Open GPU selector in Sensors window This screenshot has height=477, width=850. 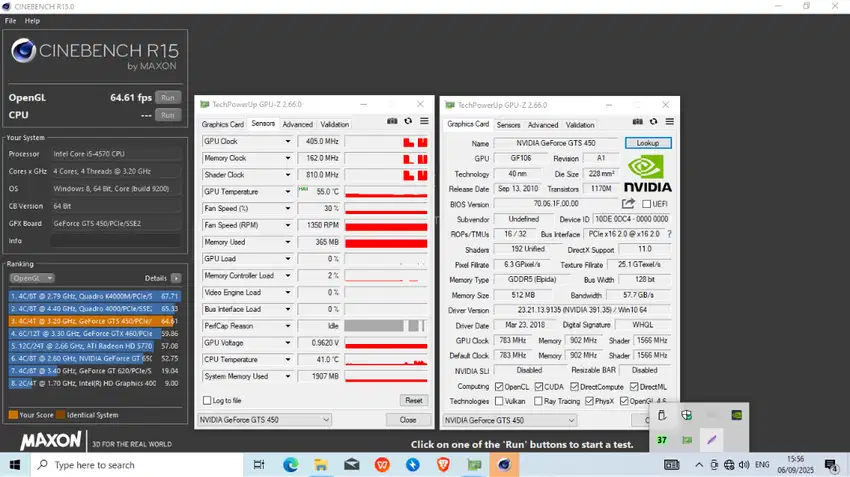(264, 420)
